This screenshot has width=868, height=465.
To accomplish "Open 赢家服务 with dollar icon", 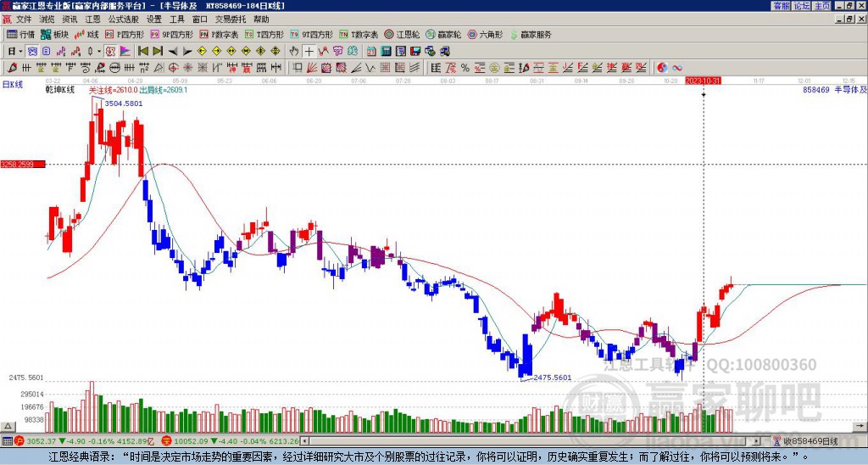I will pos(531,34).
